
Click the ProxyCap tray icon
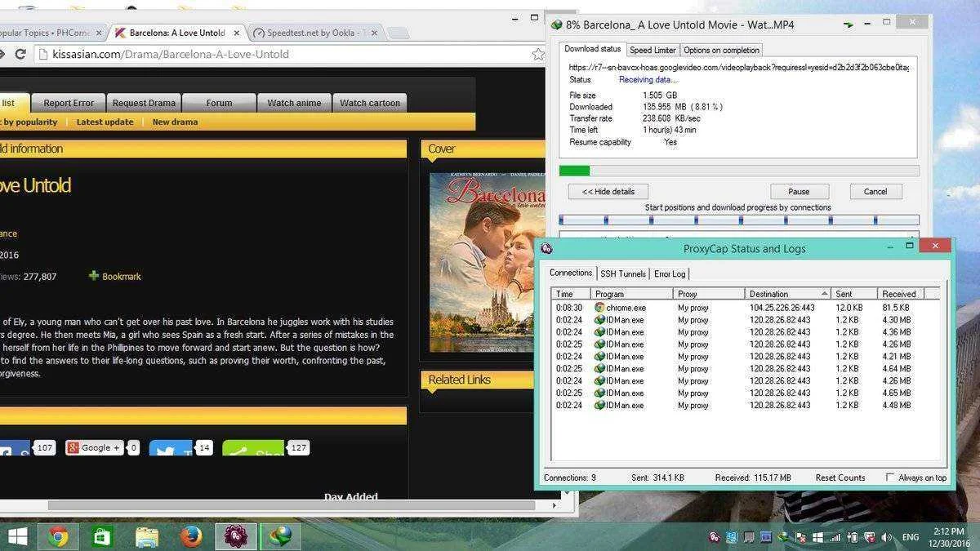(715, 537)
